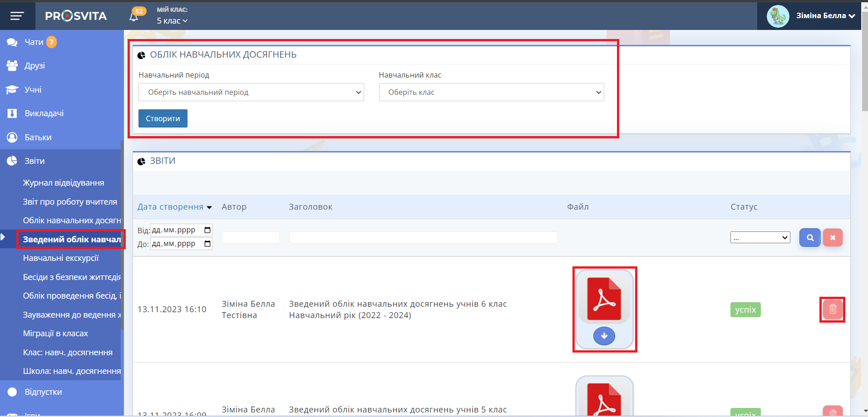Click the blue search filter button
The width and height of the screenshot is (868, 417).
[x=809, y=237]
